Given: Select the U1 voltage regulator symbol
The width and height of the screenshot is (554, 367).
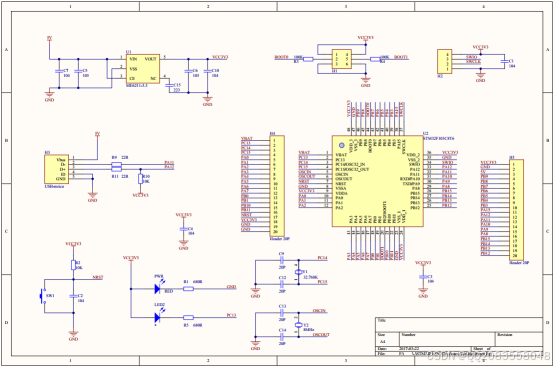Looking at the screenshot, I should coord(143,69).
